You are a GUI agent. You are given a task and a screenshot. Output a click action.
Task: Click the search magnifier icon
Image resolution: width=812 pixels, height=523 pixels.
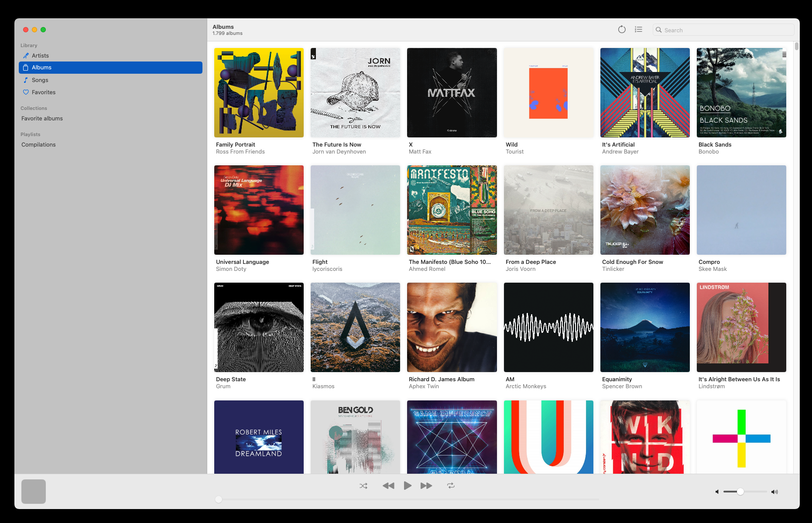coord(659,30)
